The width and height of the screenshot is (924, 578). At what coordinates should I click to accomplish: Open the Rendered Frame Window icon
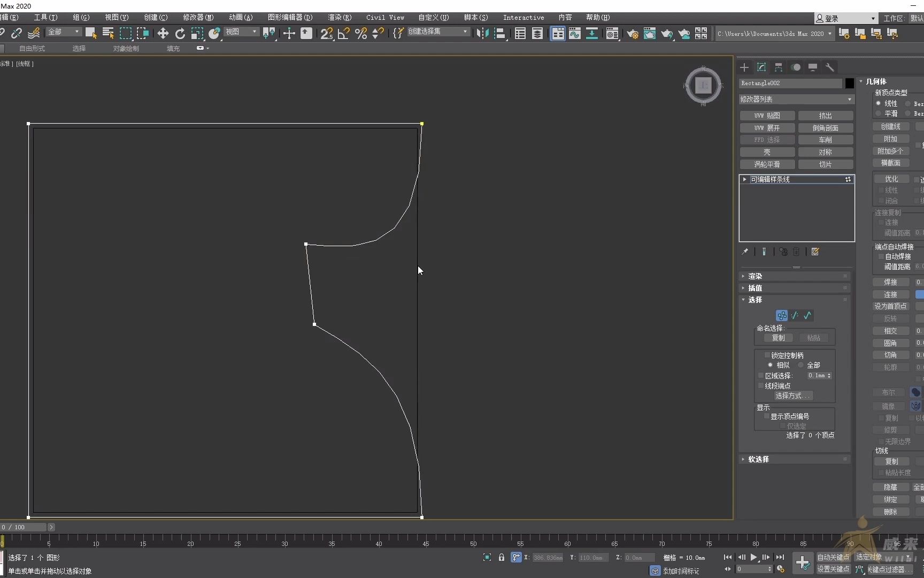coord(650,33)
